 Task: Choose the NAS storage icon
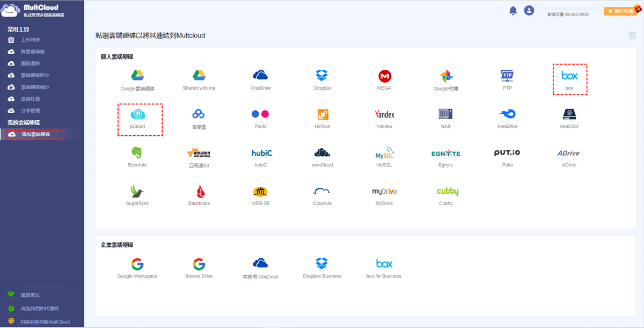pyautogui.click(x=446, y=114)
